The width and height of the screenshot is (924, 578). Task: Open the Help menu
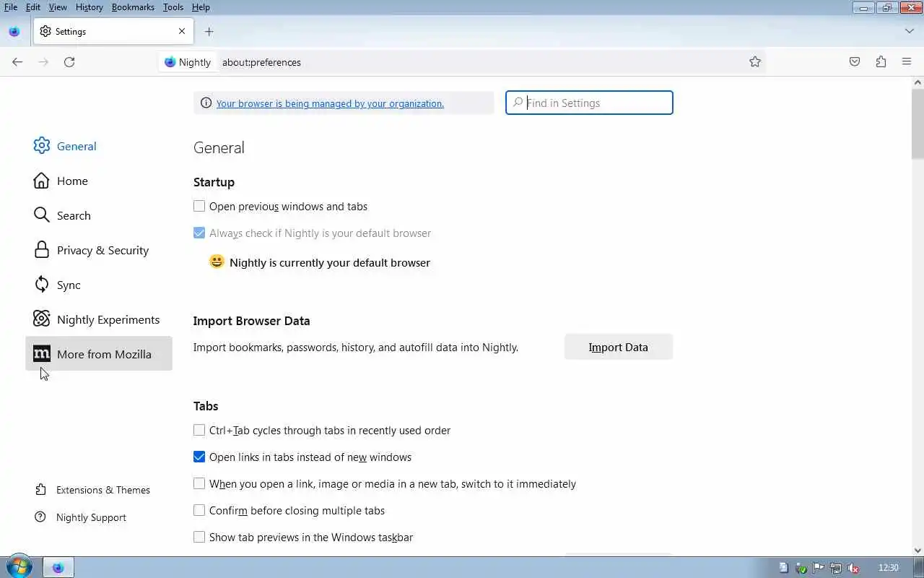tap(201, 7)
